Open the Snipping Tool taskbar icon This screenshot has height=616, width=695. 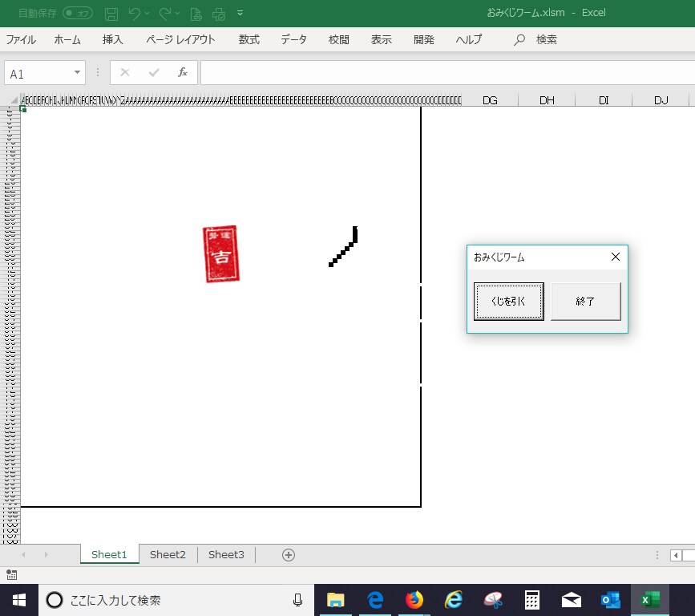493,600
